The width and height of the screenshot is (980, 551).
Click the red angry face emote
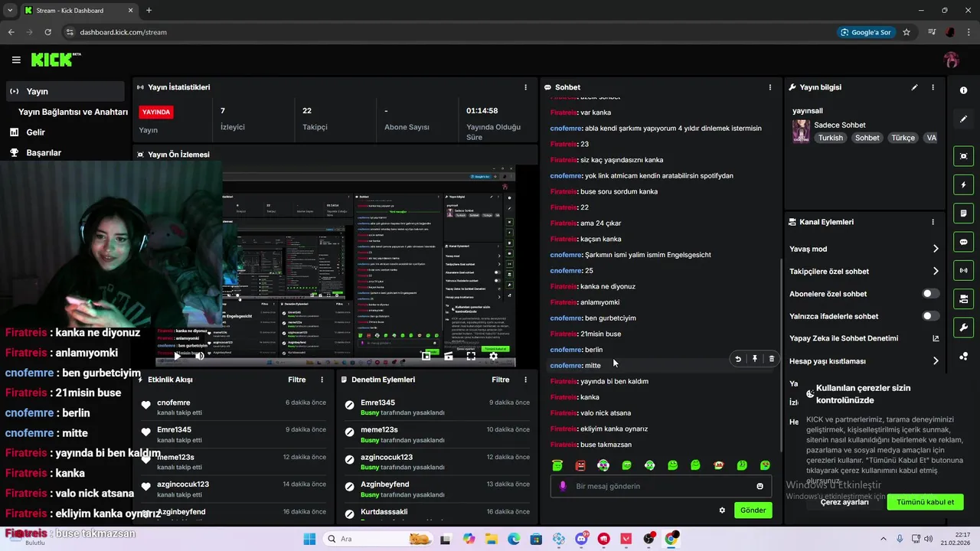click(x=580, y=465)
